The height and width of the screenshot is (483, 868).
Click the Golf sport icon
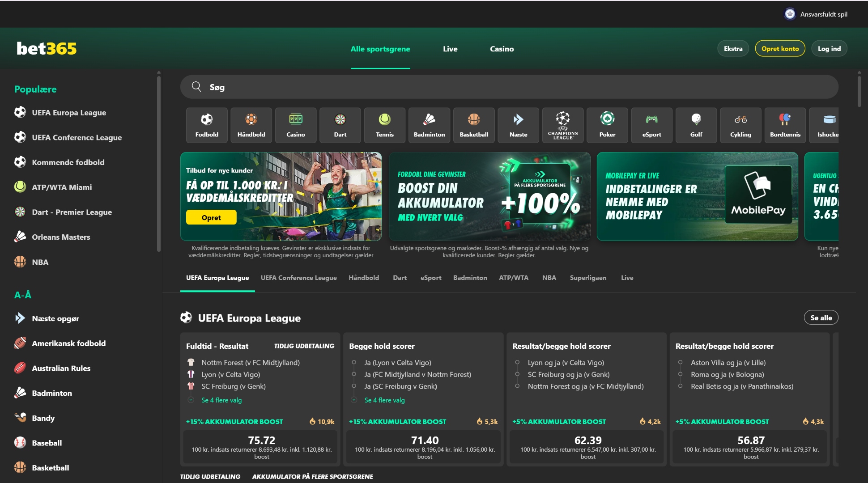coord(696,125)
